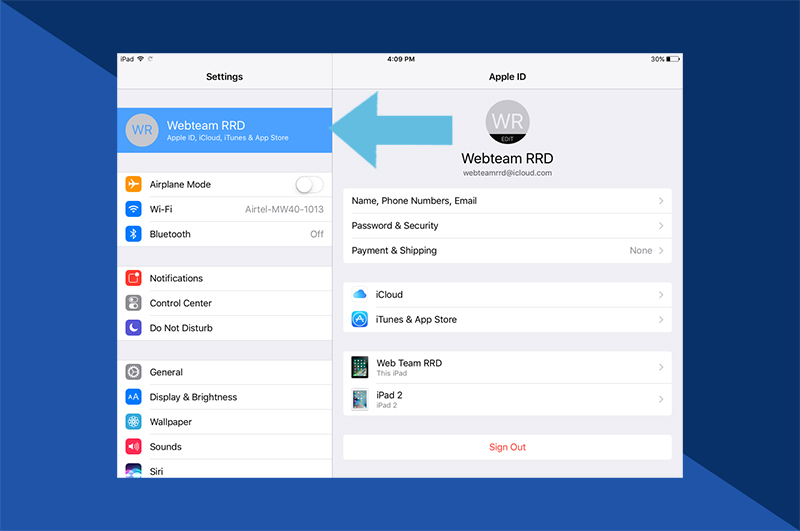Viewport: 800px width, 531px height.
Task: Tap 'This iPad' subtitle text
Action: click(x=392, y=373)
